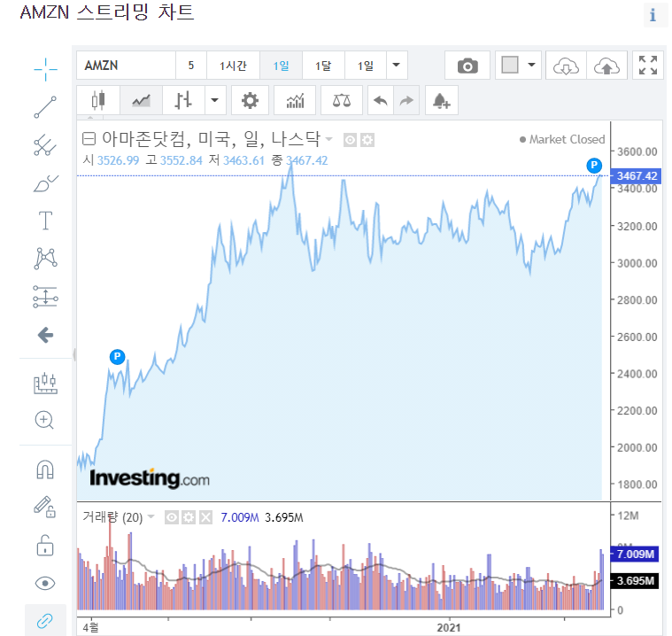Switch to bars chart style
This screenshot has height=636, width=672.
pos(183,100)
